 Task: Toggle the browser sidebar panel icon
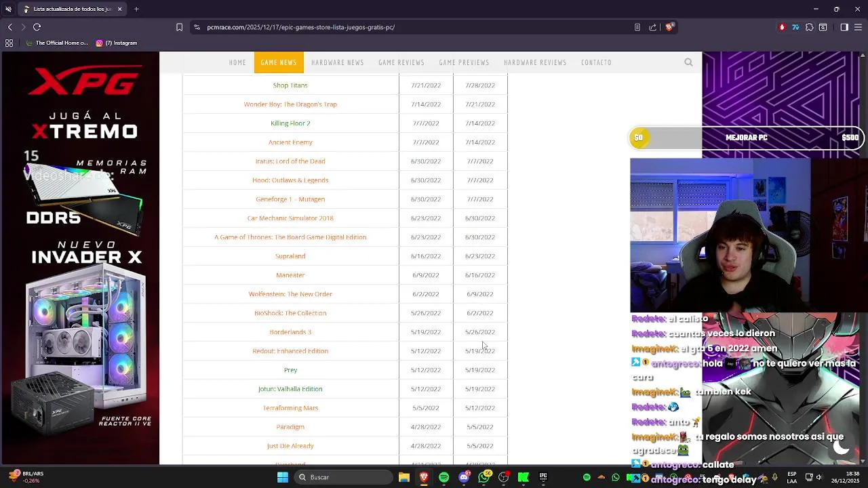click(x=844, y=27)
